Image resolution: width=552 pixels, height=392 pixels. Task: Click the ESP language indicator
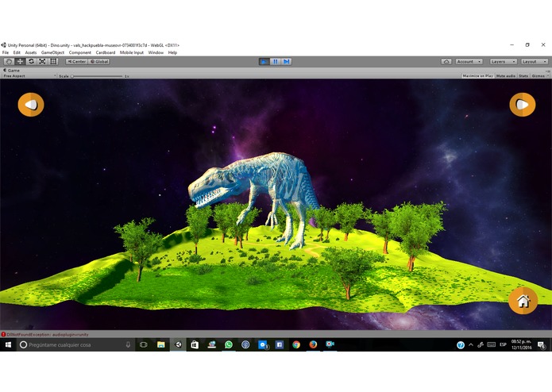[x=503, y=344]
